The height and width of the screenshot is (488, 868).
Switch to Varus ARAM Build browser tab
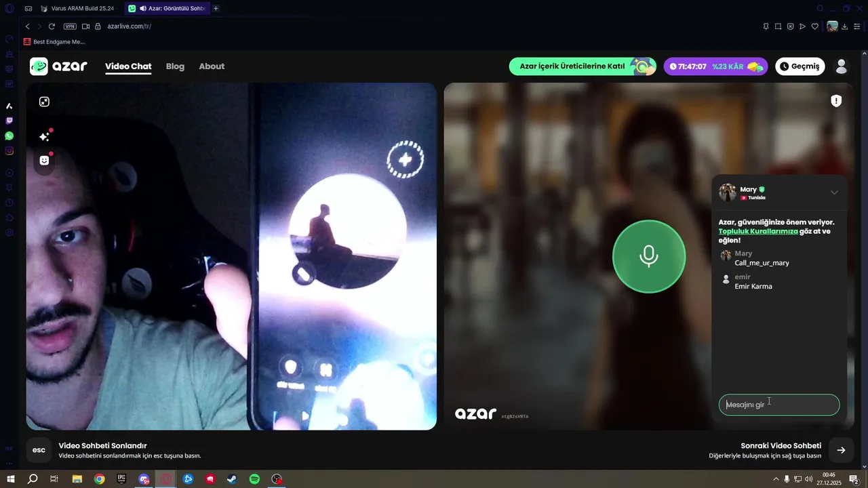point(78,9)
